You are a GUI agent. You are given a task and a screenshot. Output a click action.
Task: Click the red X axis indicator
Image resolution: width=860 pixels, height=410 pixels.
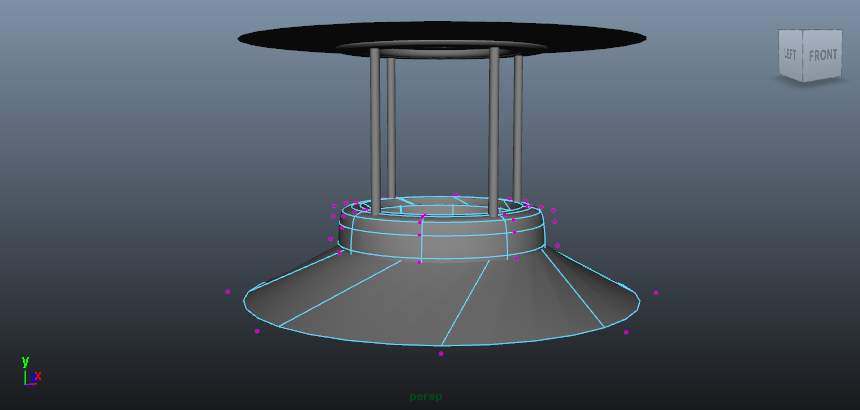tap(38, 376)
